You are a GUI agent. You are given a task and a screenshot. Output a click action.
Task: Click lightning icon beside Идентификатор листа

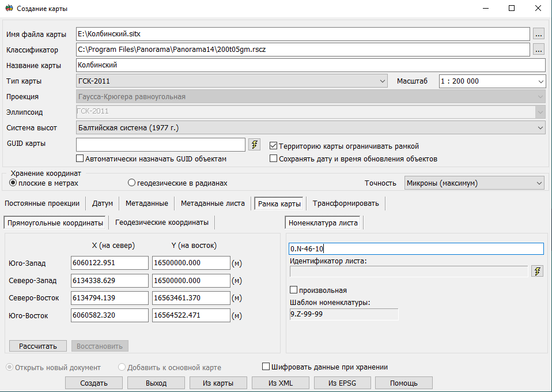point(538,271)
